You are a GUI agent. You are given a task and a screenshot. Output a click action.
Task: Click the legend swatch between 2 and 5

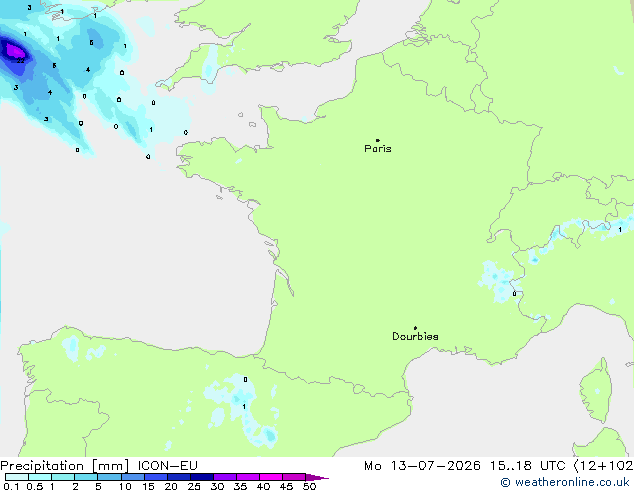pos(86,477)
